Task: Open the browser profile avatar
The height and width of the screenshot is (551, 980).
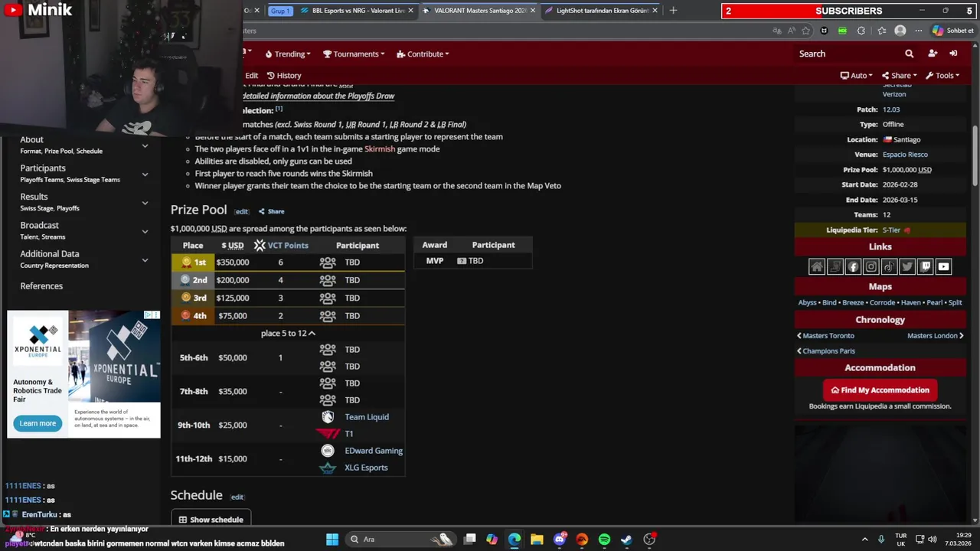Action: point(900,31)
